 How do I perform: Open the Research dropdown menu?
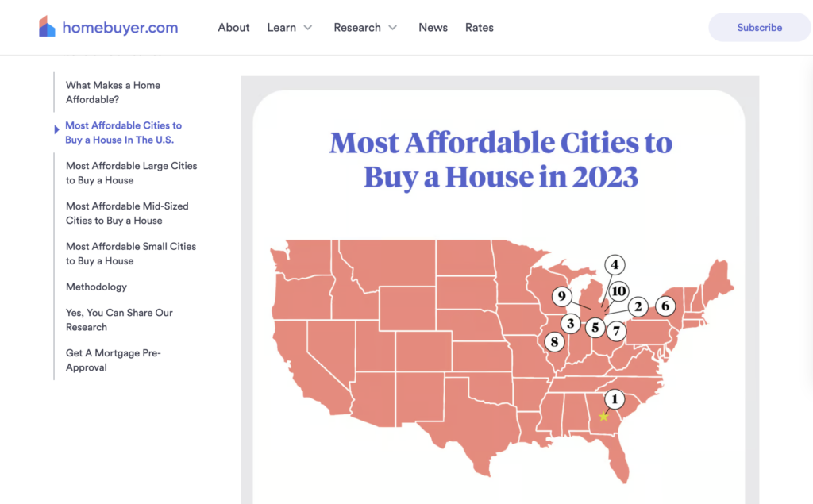point(365,27)
